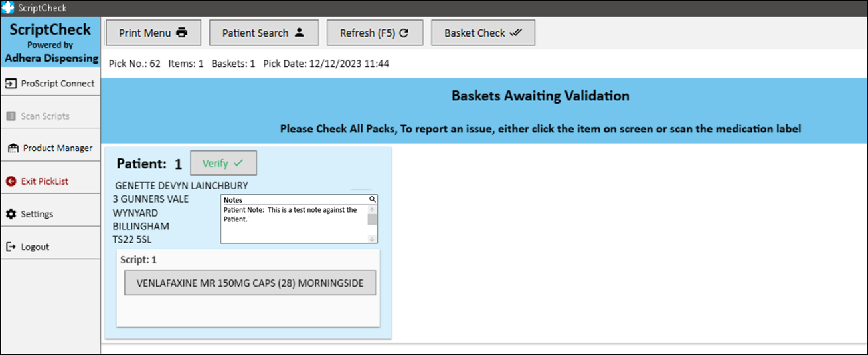Viewport: 868px width, 355px height.
Task: Click the Logout door icon
Action: [11, 247]
